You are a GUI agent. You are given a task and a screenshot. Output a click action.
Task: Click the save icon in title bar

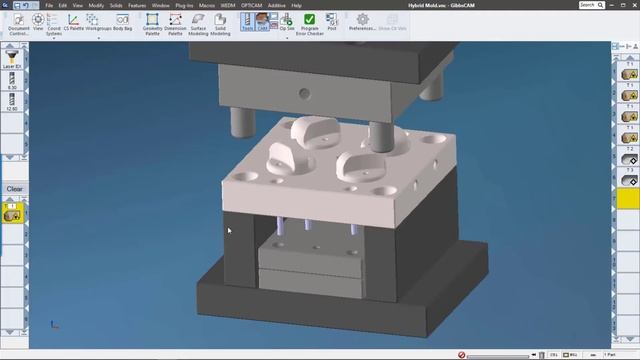click(x=17, y=5)
